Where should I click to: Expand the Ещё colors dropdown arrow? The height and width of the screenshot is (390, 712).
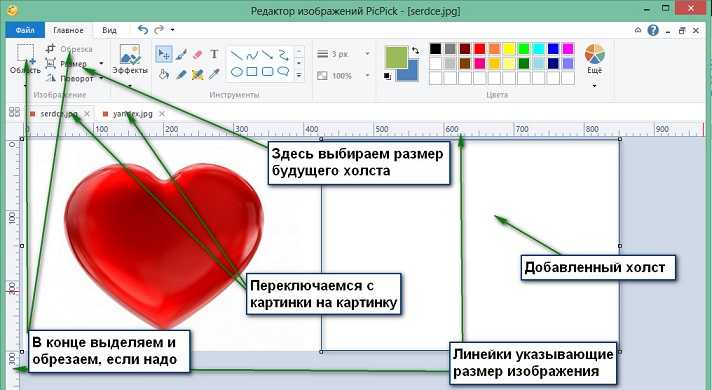[x=594, y=85]
